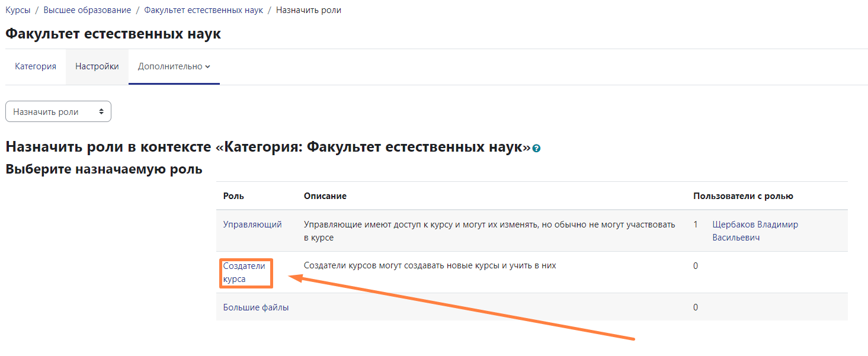Image resolution: width=868 pixels, height=356 pixels.
Task: Click the Роль column header
Action: (x=233, y=195)
